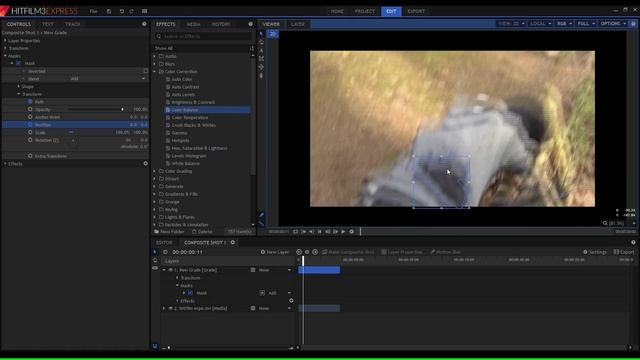The width and height of the screenshot is (640, 360).
Task: Step to the next frame in the viewer transport
Action: pos(336,231)
